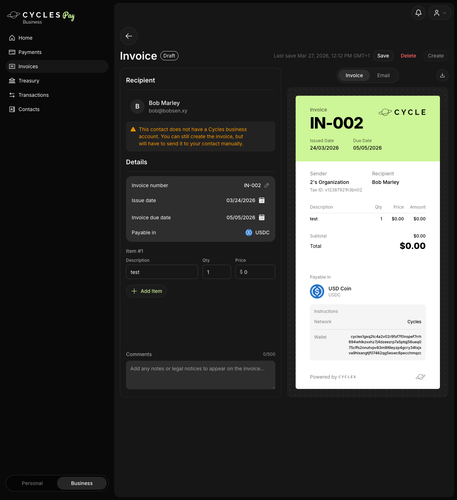Image resolution: width=457 pixels, height=500 pixels.
Task: Click the Contacts icon in sidebar
Action: (12, 109)
